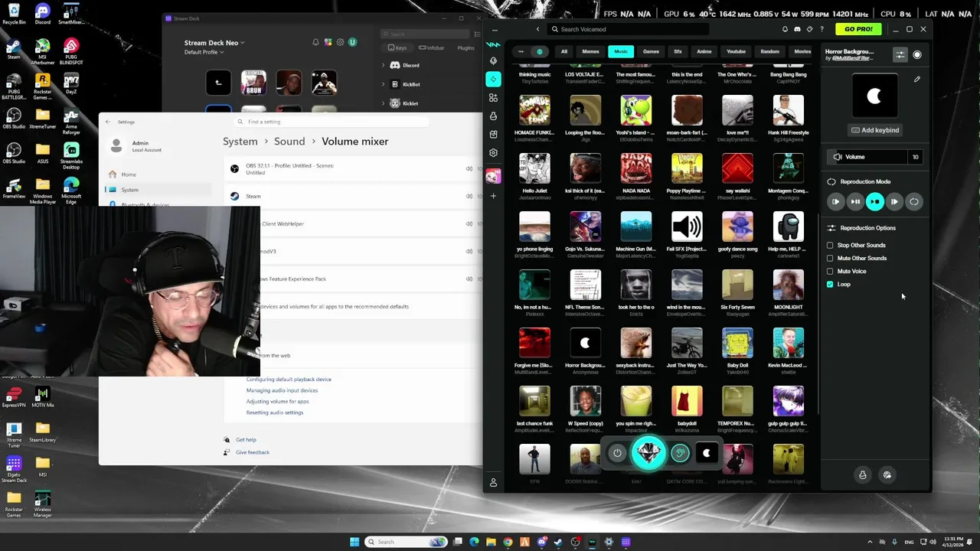Open the Voicemod help question mark

pos(822,29)
